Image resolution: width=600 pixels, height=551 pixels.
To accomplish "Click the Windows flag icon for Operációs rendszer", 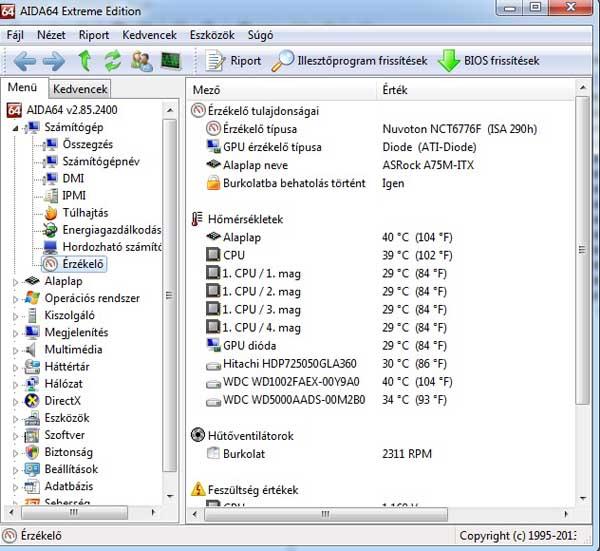I will coord(32,298).
